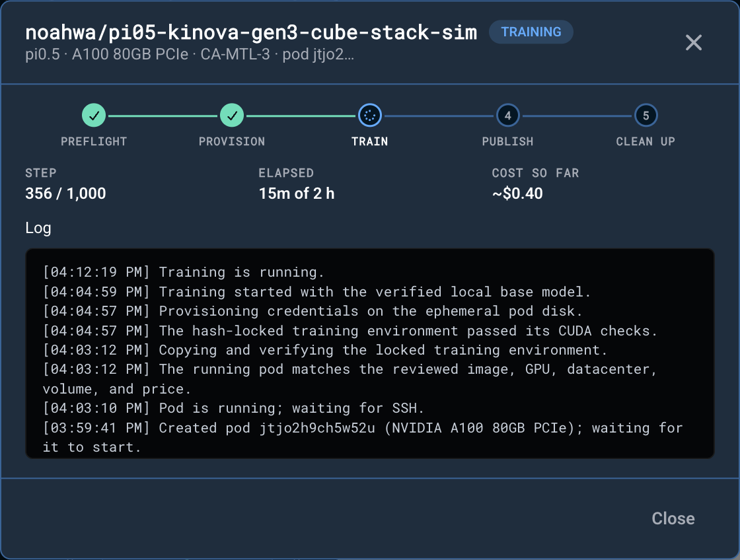The height and width of the screenshot is (560, 740).
Task: Click the 'Created pod jtjo2h9ch5w52u' log entry
Action: (363, 437)
